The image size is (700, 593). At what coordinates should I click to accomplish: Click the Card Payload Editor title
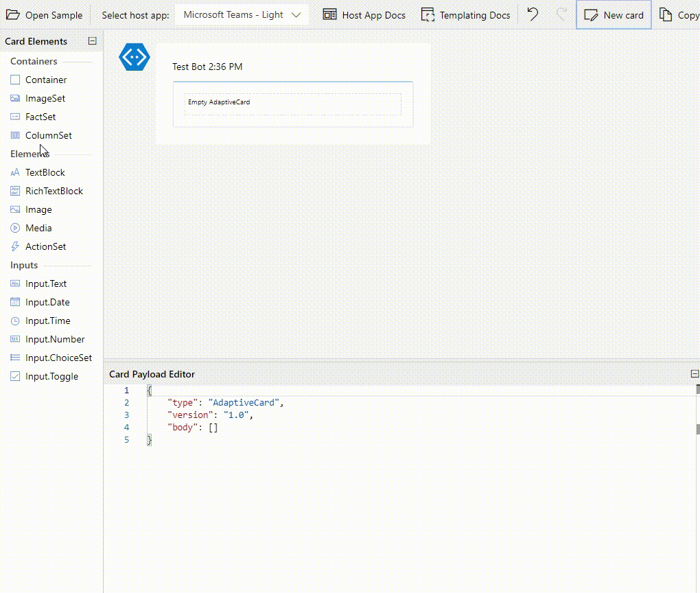pyautogui.click(x=152, y=374)
